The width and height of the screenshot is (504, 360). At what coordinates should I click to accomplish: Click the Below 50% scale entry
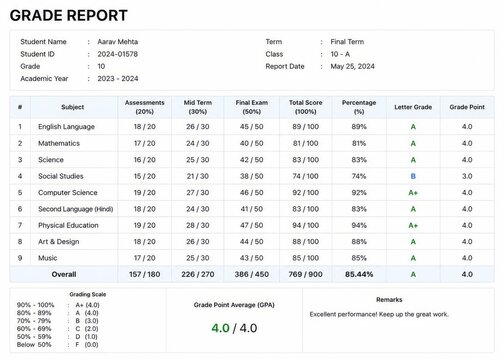point(34,345)
